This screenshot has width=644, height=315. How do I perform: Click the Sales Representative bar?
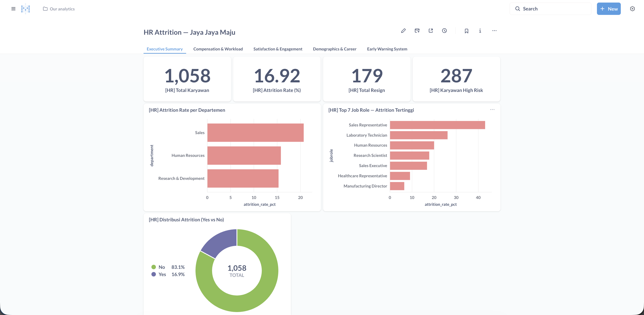(437, 125)
